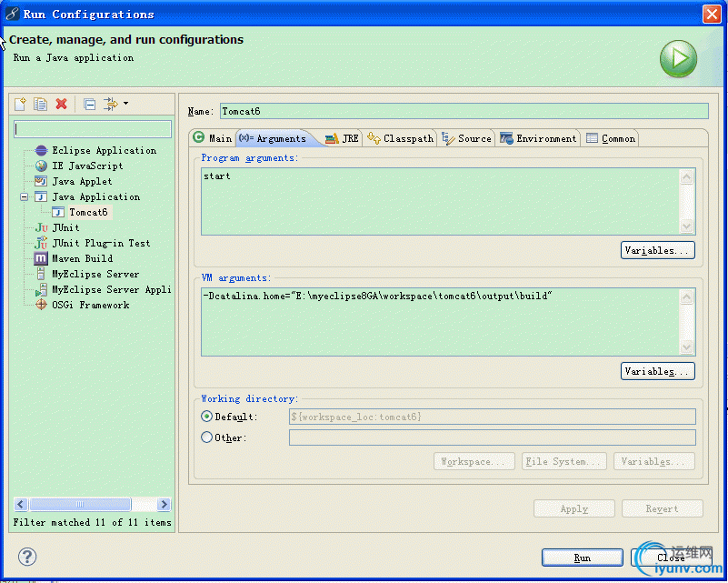
Task: Close the Run Configurations dialog window
Action: point(712,14)
